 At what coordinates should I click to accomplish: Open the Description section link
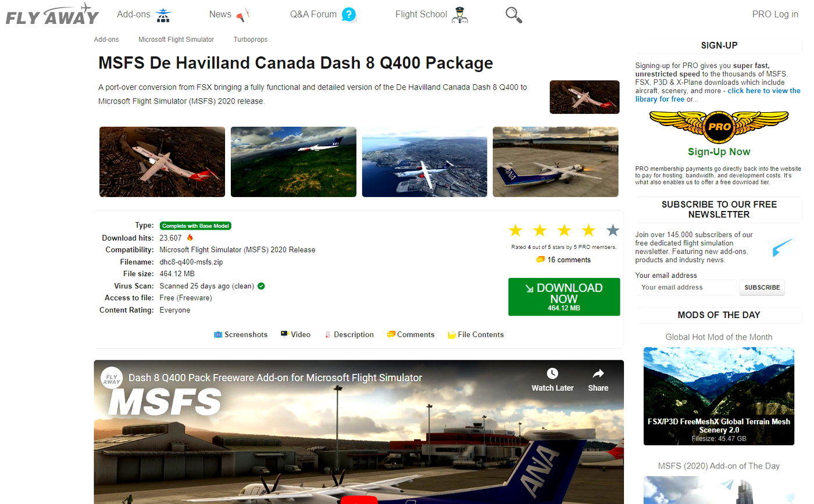coord(349,335)
